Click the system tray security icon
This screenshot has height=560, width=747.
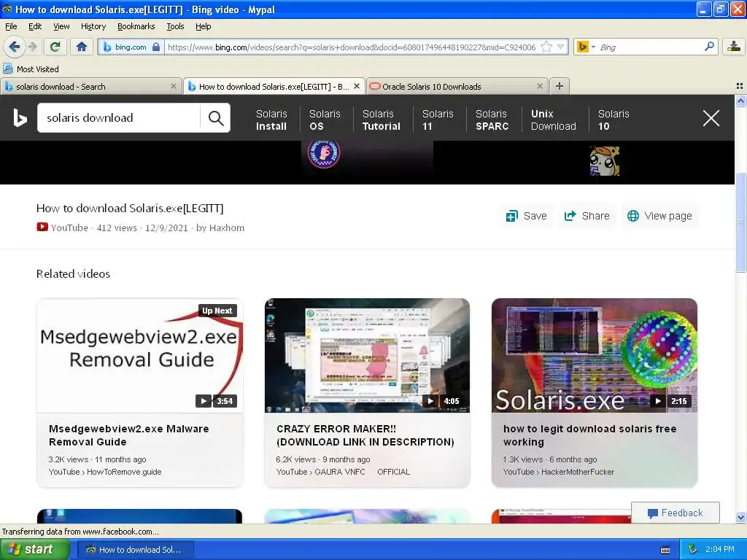click(x=693, y=550)
